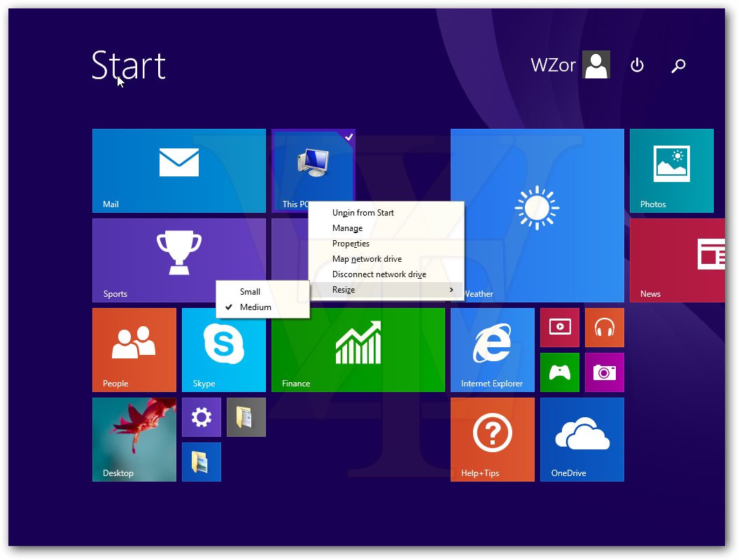Launch the Internet Explorer tile

coord(493,350)
